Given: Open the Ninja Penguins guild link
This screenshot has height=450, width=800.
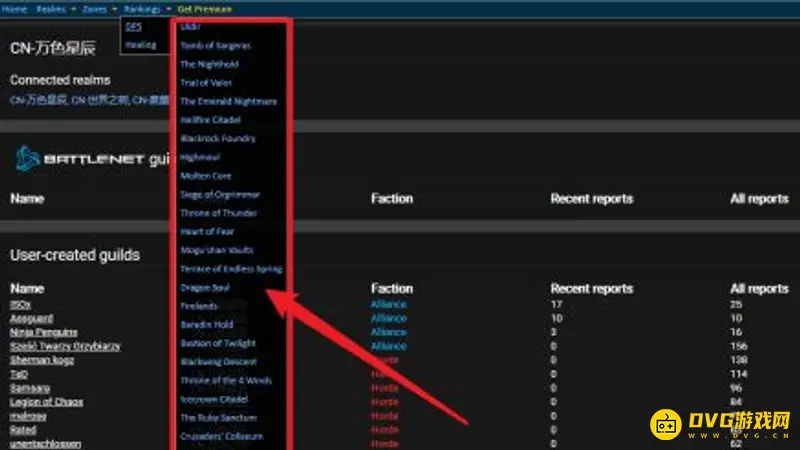Looking at the screenshot, I should click(43, 332).
